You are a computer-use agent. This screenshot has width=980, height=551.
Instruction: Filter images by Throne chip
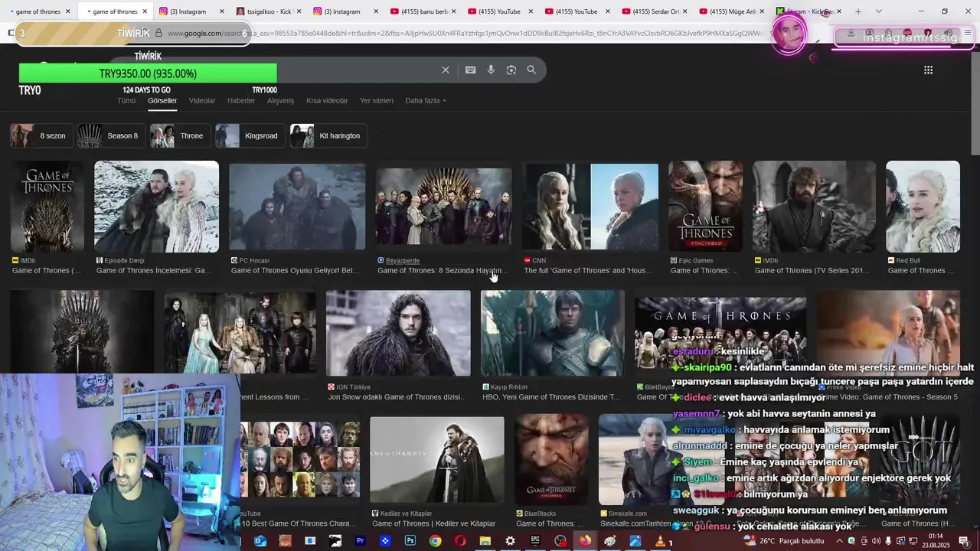(x=179, y=135)
